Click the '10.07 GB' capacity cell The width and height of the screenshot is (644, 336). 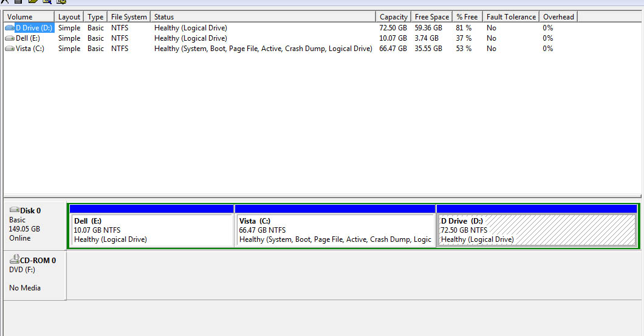coord(393,38)
